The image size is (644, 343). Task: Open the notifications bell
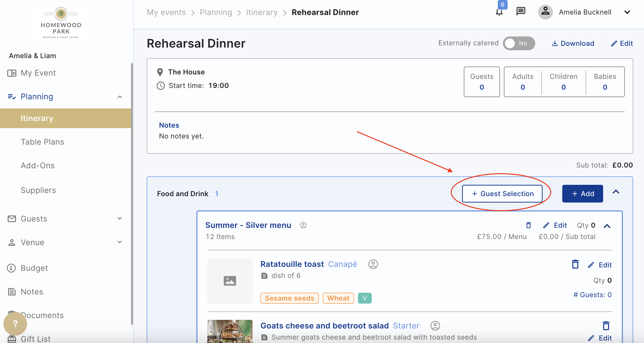click(x=499, y=12)
